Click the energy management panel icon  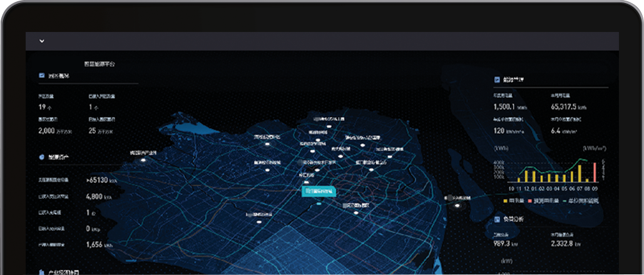(497, 80)
